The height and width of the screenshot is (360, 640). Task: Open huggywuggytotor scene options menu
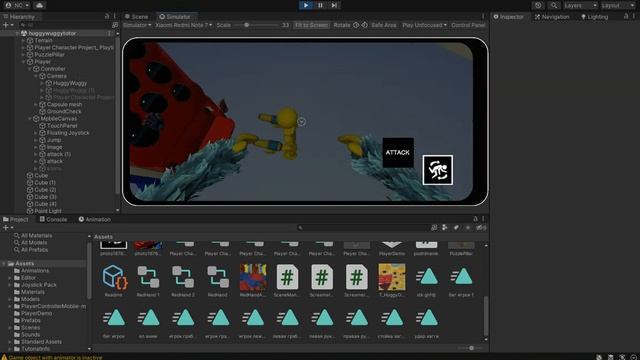coord(110,33)
